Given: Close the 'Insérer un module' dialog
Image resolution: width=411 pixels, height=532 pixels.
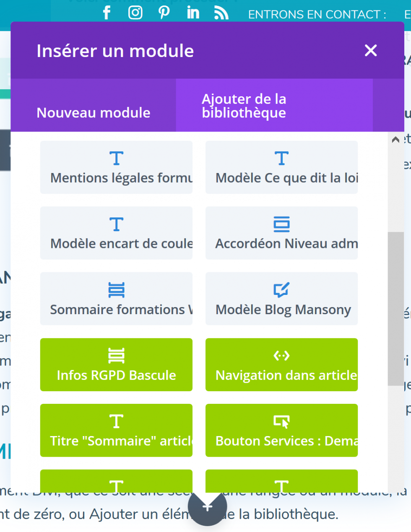Looking at the screenshot, I should coord(371,50).
